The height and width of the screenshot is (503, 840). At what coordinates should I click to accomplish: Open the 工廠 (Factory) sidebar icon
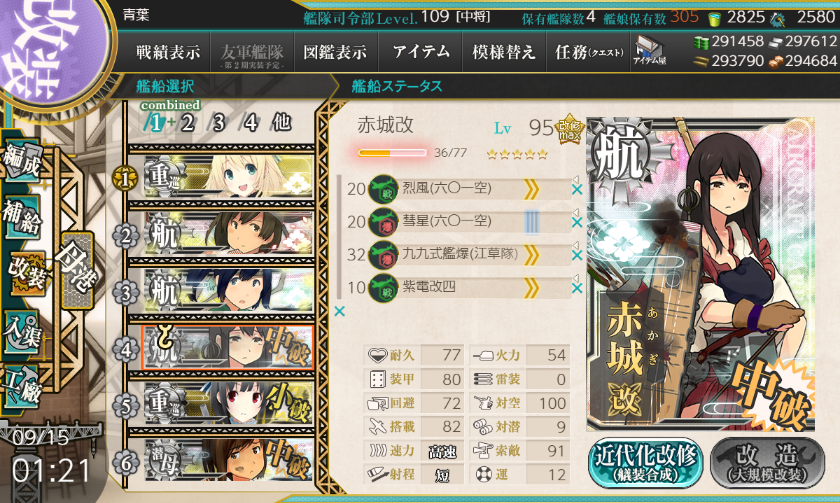pos(22,387)
